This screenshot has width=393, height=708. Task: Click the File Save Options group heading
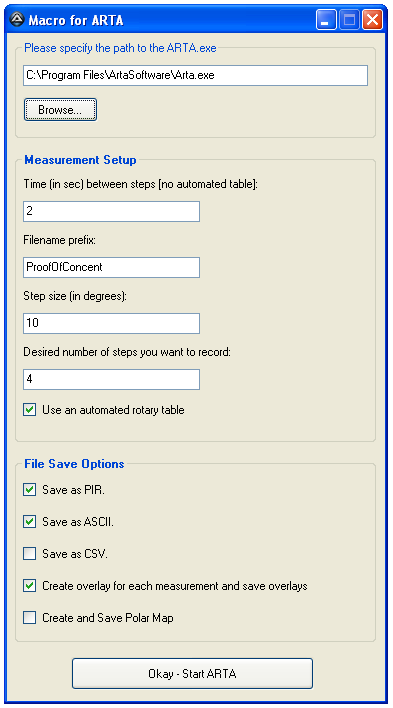coord(74,464)
